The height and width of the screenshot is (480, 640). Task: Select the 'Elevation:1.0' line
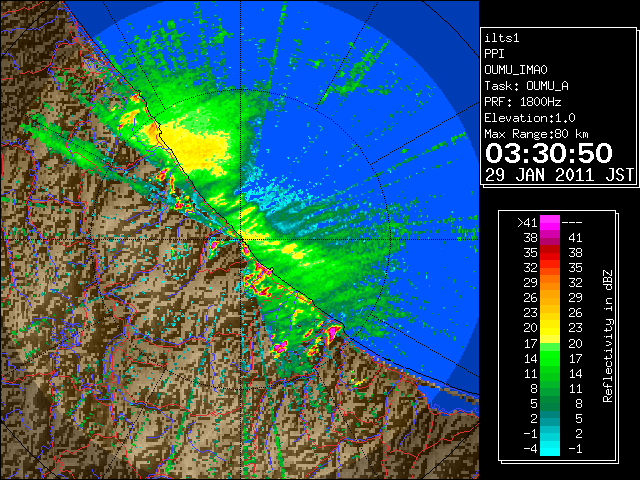point(530,118)
